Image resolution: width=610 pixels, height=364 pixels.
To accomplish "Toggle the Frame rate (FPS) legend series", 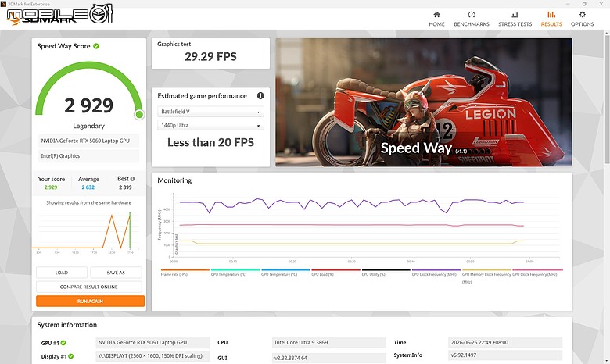I will tap(185, 272).
